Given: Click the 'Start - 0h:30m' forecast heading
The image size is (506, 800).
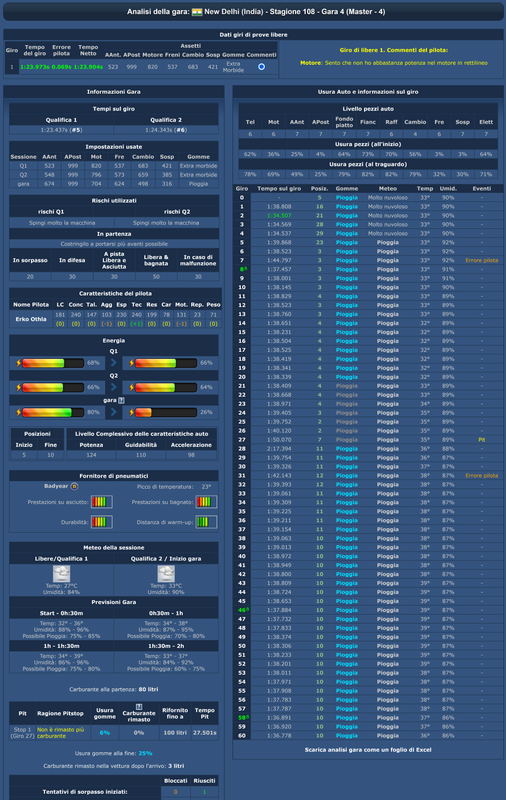Looking at the screenshot, I should tap(61, 613).
